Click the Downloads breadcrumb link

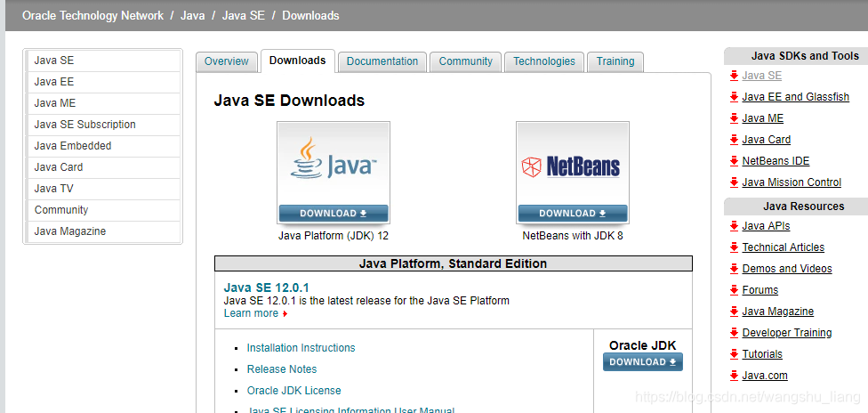click(x=310, y=15)
